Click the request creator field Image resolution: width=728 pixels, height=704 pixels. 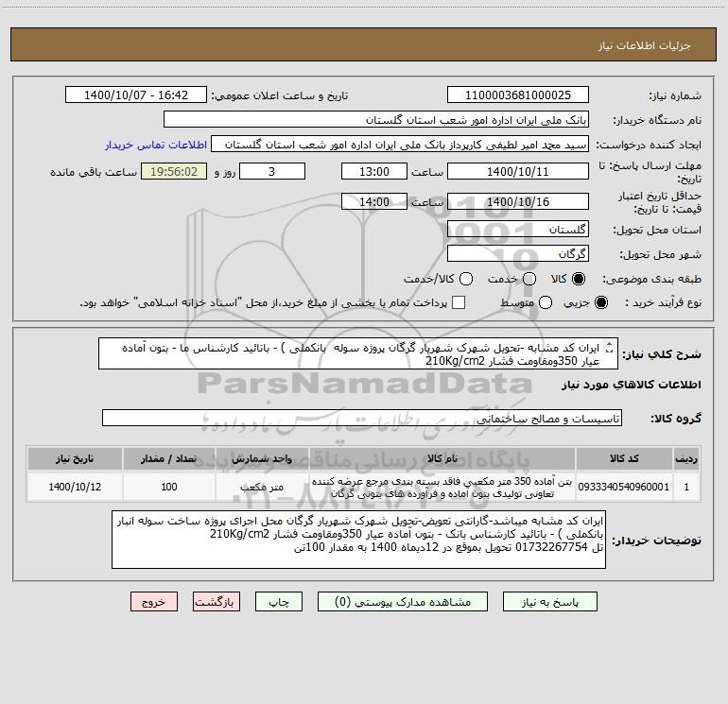pyautogui.click(x=400, y=145)
